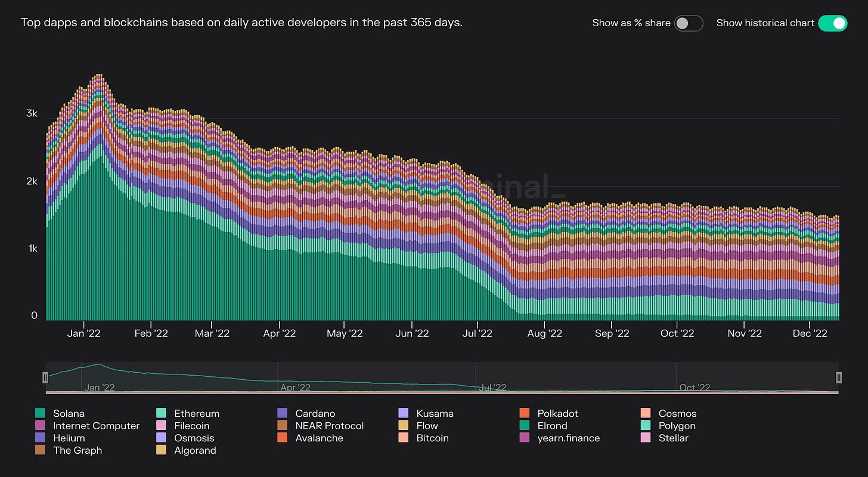Click the Feb '22 x-axis label
The image size is (868, 477).
click(151, 333)
